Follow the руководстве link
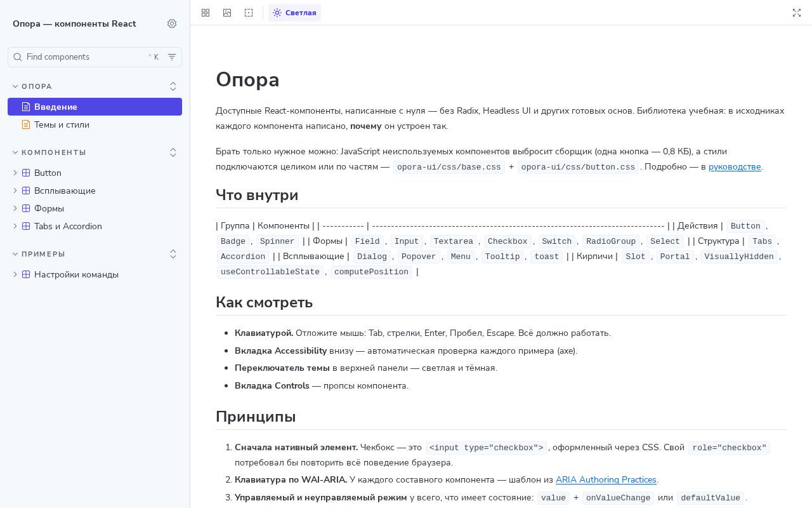This screenshot has width=812, height=508. [x=735, y=167]
